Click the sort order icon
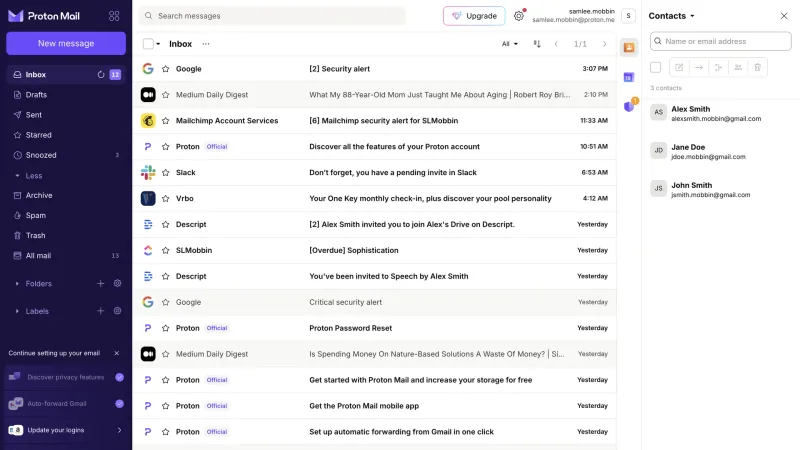Image resolution: width=800 pixels, height=450 pixels. click(537, 44)
